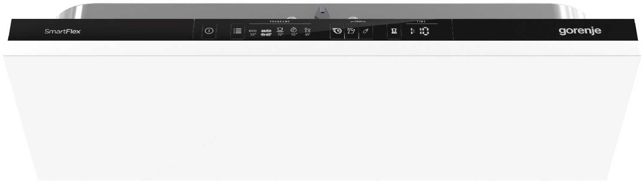Click the 55° temperature under eco
The height and width of the screenshot is (183, 644).
(x=252, y=35)
